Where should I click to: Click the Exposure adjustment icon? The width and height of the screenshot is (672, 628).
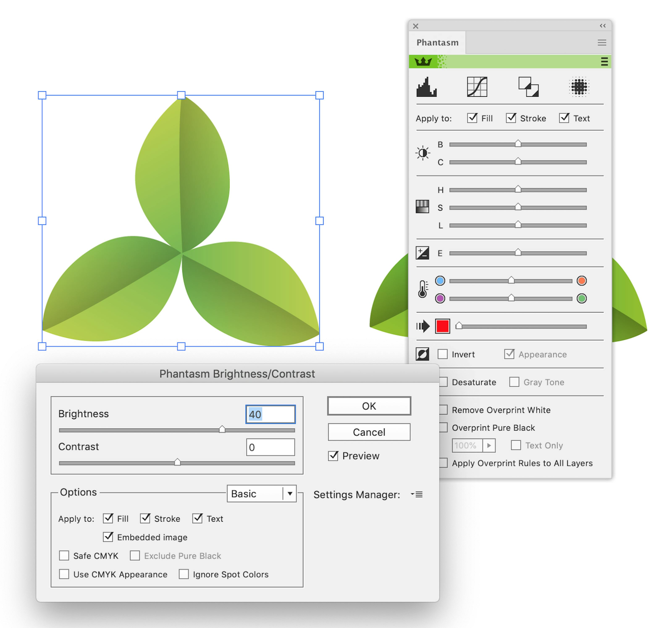point(422,253)
